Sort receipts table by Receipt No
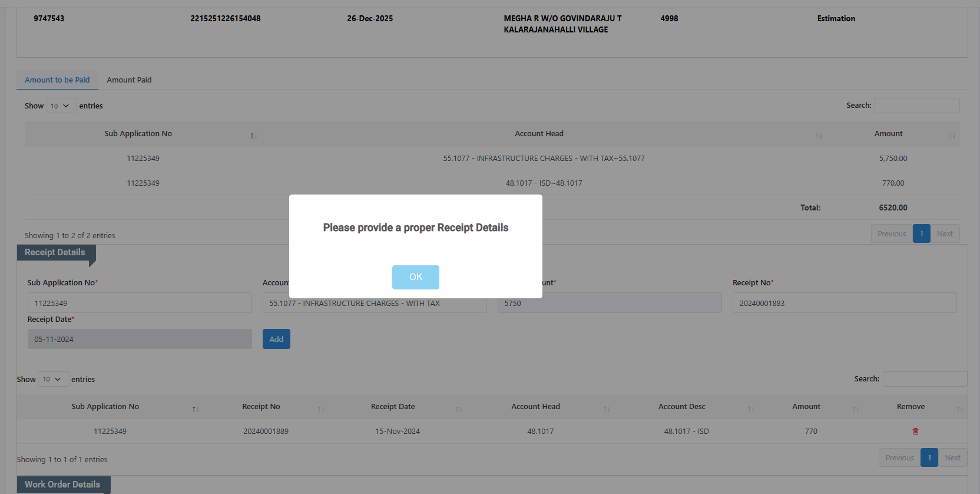 264,407
